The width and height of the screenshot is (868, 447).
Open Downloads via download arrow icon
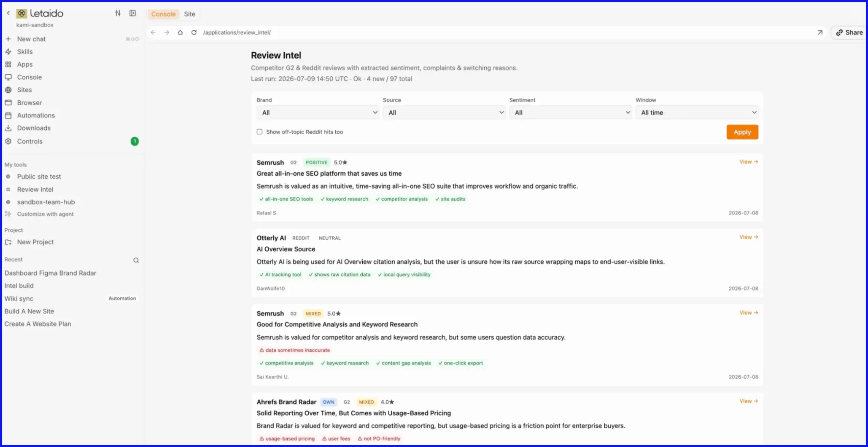(x=8, y=128)
